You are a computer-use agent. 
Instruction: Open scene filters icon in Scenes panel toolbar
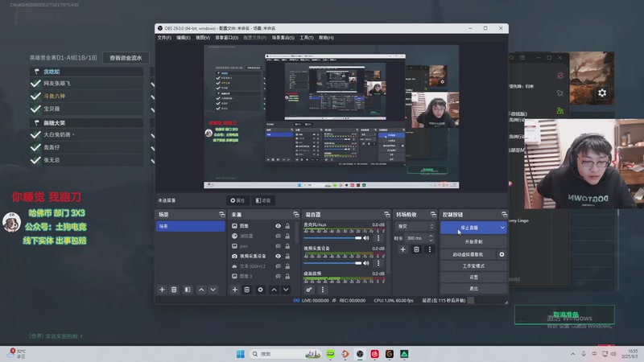point(188,290)
